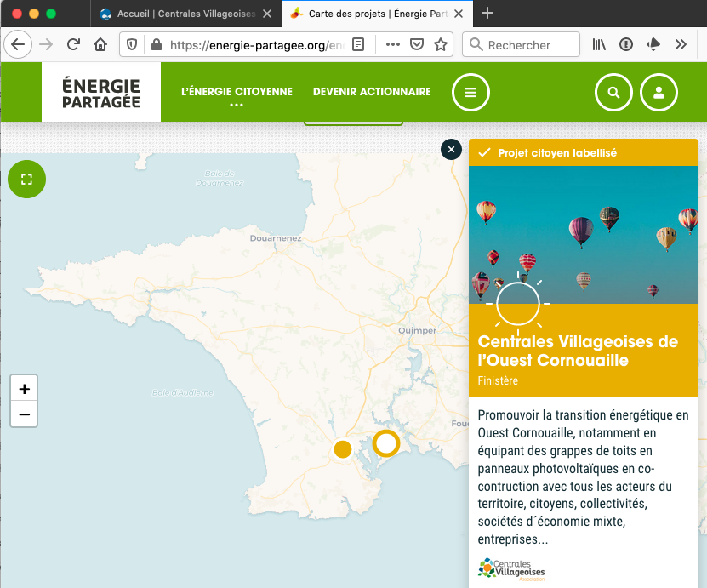The image size is (707, 588).
Task: Zoom out on the map
Action: tap(25, 414)
